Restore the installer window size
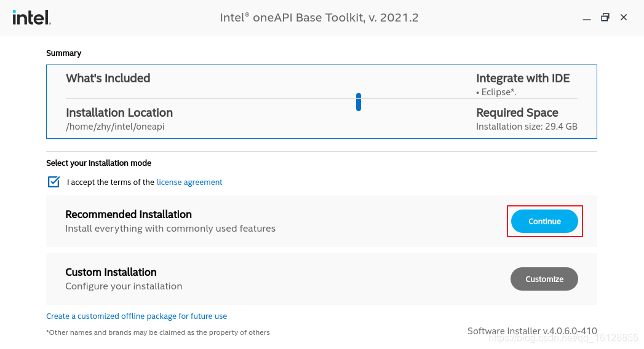Image resolution: width=644 pixels, height=349 pixels. 605,17
